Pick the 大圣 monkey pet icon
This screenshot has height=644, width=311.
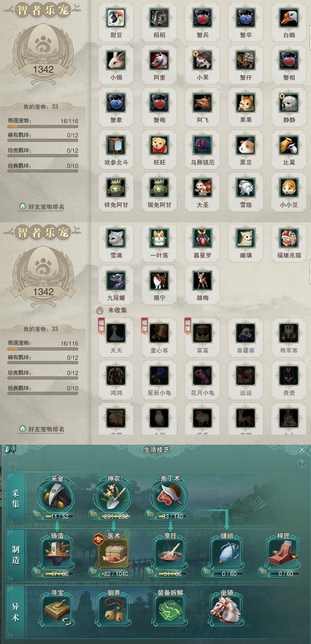click(202, 188)
